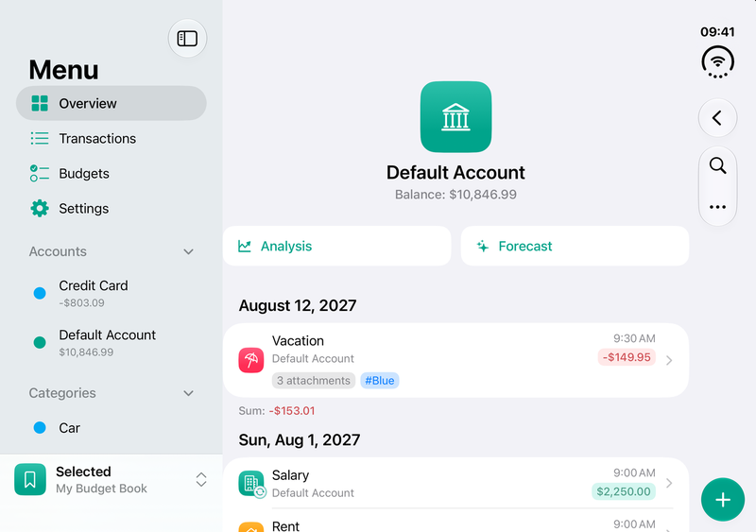Click the Balance: $10,846.99 text
Image resolution: width=756 pixels, height=532 pixels.
click(x=455, y=195)
